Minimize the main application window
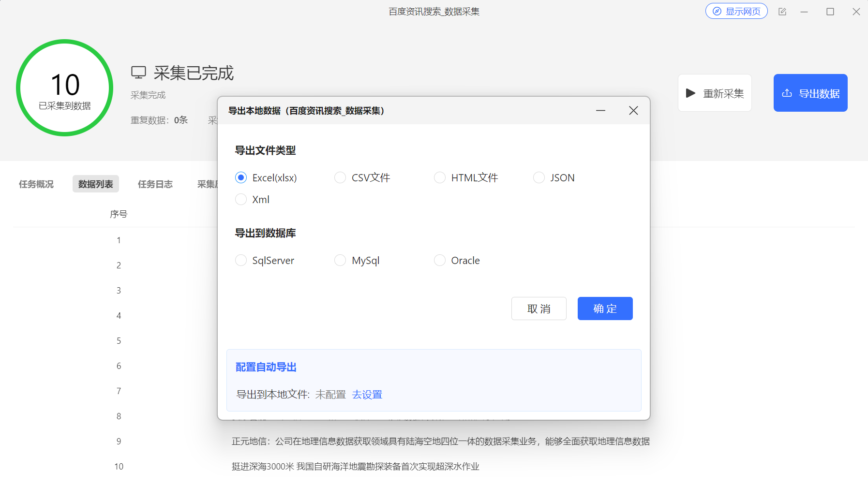868x485 pixels. (804, 12)
